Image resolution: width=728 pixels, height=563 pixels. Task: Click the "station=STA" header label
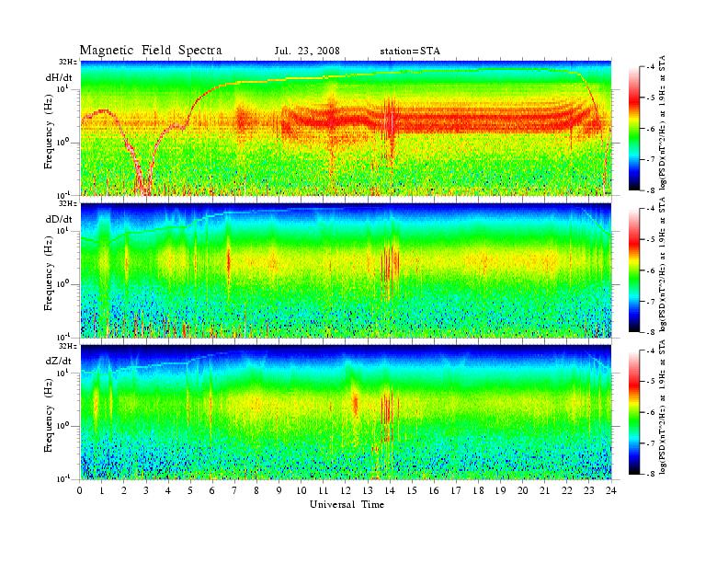point(410,52)
